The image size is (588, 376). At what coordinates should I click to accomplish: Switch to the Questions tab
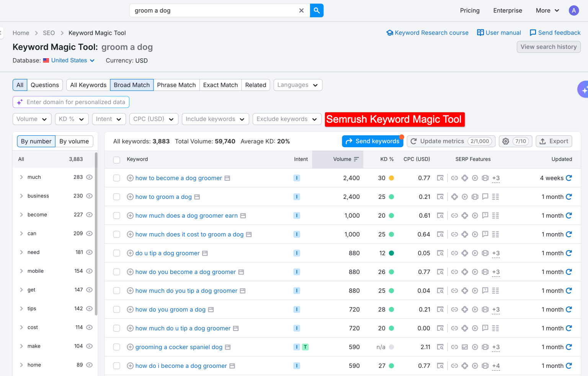[45, 85]
